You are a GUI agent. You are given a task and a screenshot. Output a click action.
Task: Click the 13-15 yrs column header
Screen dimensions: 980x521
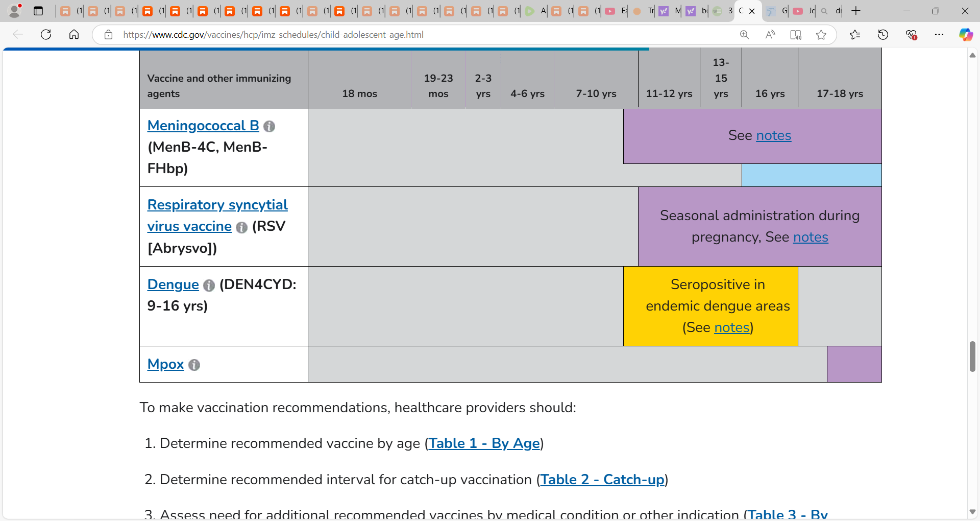pyautogui.click(x=721, y=78)
